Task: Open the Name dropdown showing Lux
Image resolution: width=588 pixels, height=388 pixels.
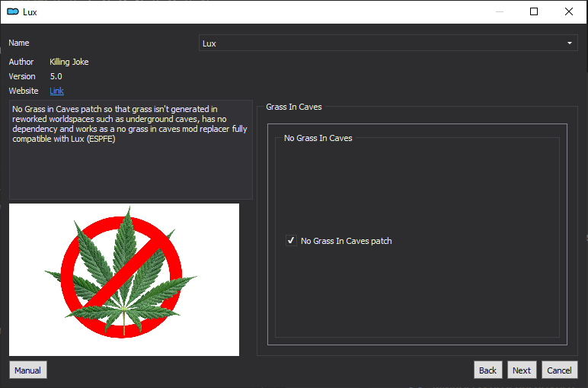Action: pyautogui.click(x=388, y=43)
